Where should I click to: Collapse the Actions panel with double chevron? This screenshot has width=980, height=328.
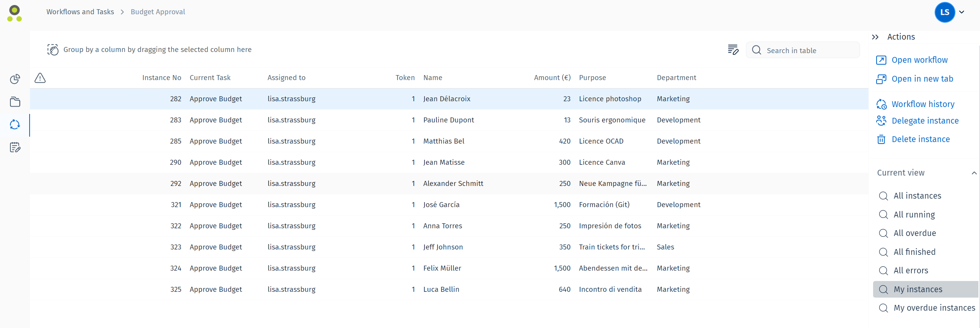point(875,37)
